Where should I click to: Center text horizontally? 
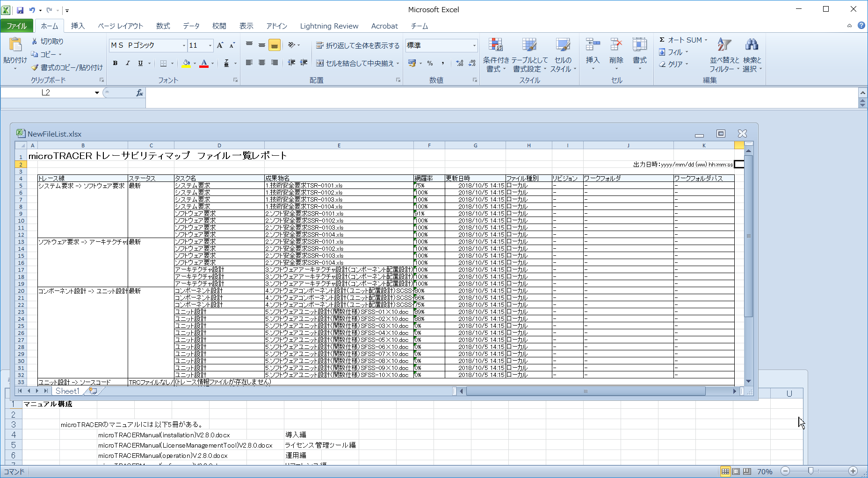[x=262, y=63]
